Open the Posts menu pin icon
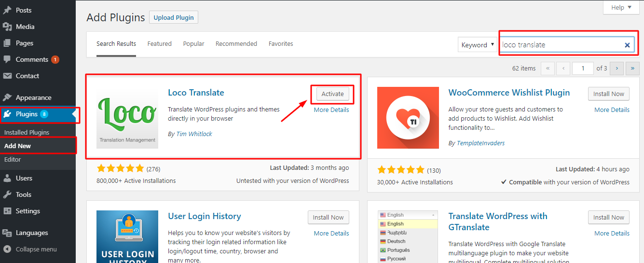This screenshot has height=263, width=644. (7, 10)
